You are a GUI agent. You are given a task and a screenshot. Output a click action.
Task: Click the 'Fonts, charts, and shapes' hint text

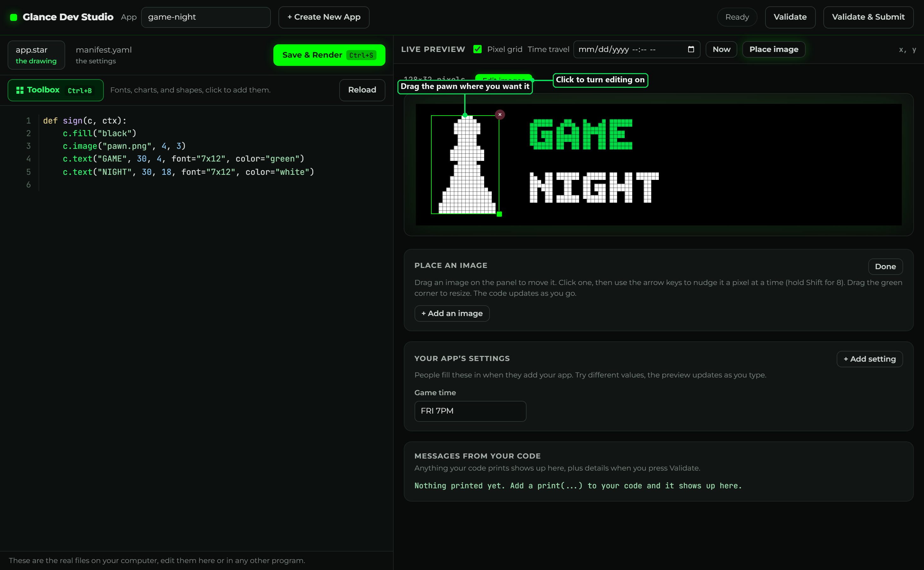click(190, 90)
